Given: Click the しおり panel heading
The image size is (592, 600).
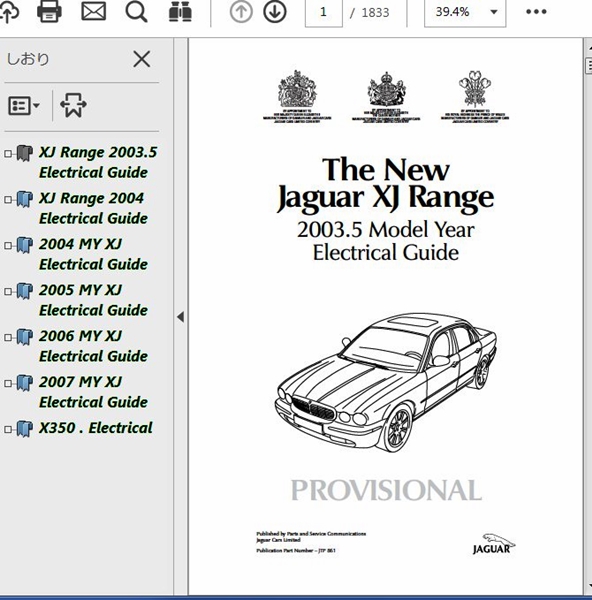Looking at the screenshot, I should point(28,59).
